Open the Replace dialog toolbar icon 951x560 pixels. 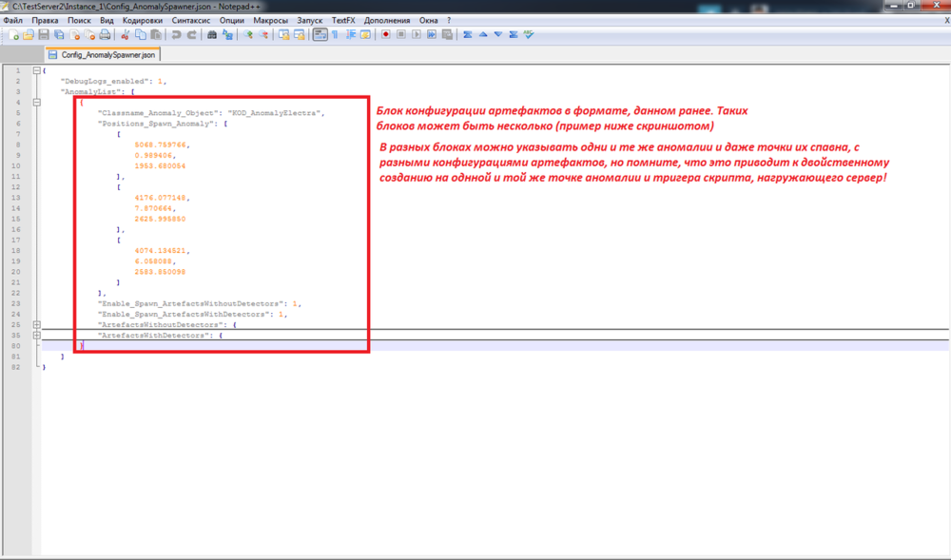tap(227, 35)
